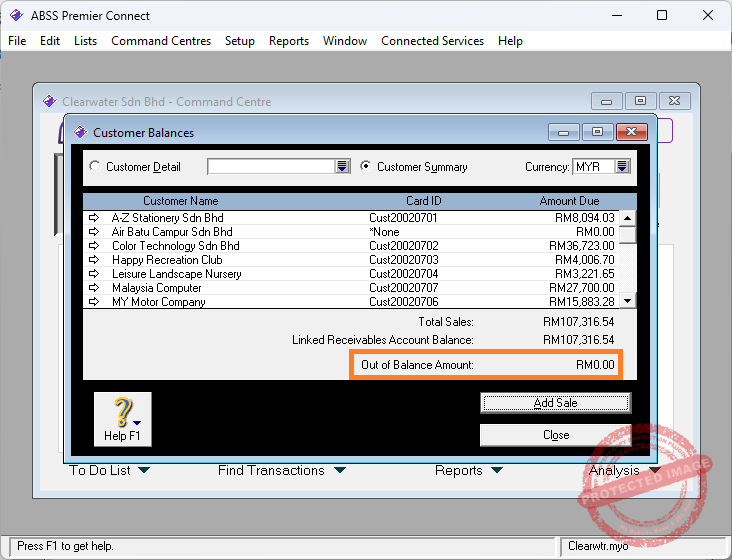This screenshot has width=732, height=560.
Task: Open the Help menu
Action: point(510,41)
